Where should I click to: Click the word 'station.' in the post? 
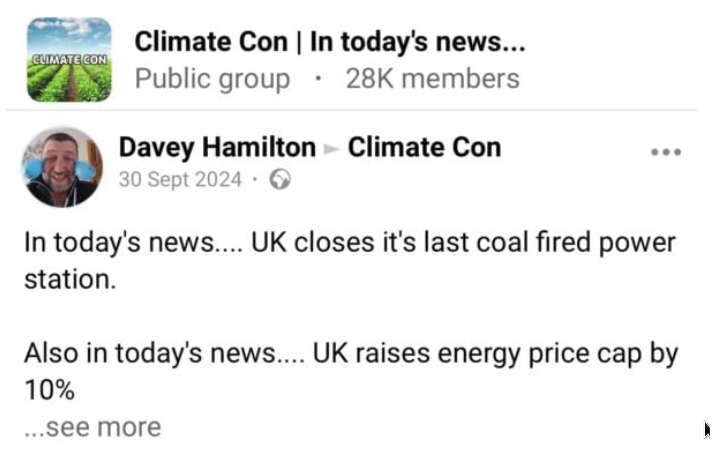pos(70,278)
